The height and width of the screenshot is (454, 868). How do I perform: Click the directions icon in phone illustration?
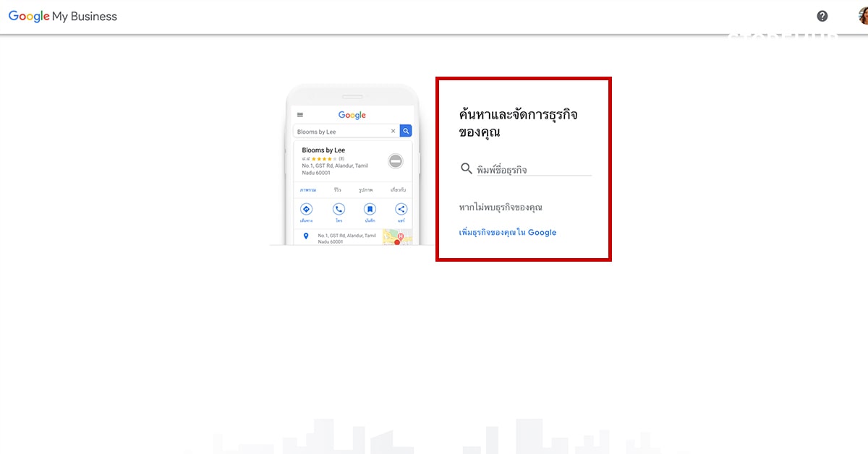[306, 209]
